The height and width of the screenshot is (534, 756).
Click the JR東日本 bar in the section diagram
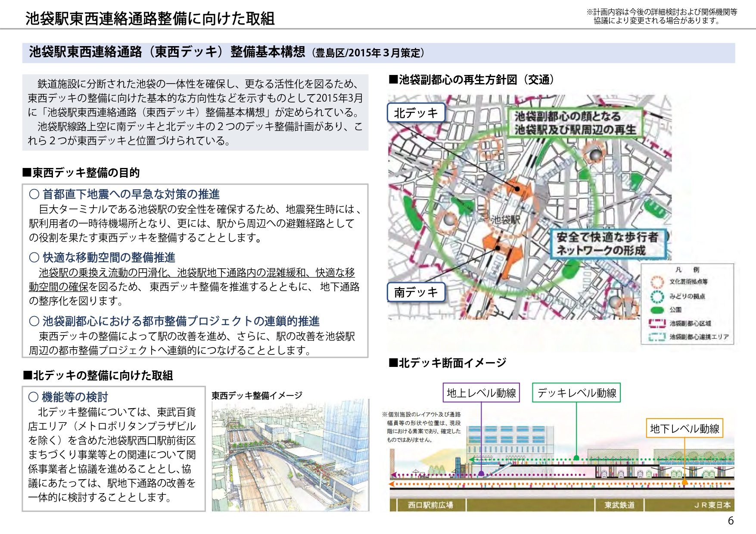click(x=690, y=505)
